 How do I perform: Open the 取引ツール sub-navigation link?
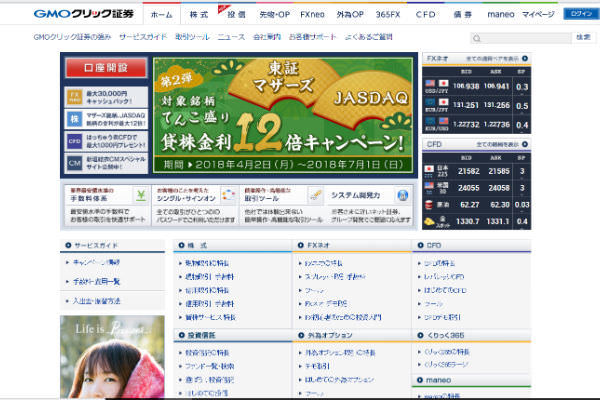click(x=192, y=37)
